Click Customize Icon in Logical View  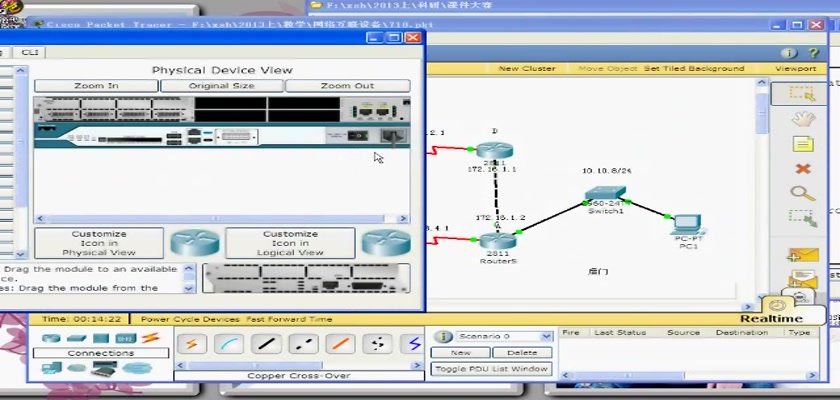tap(290, 243)
